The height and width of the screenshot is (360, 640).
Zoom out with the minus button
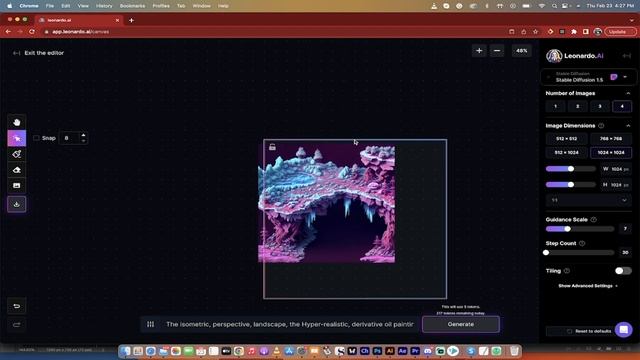[497, 51]
